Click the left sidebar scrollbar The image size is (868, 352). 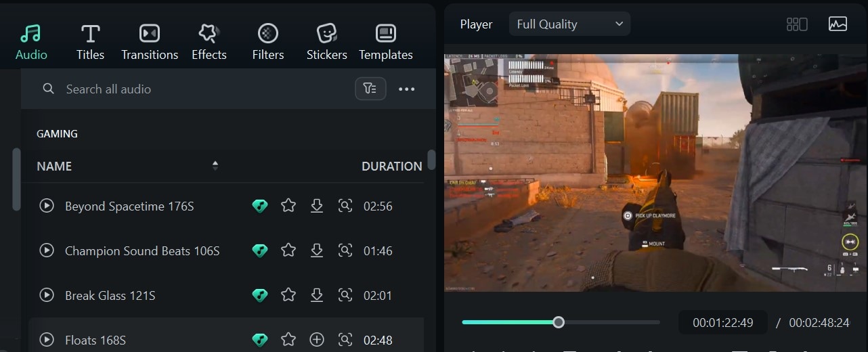point(16,179)
